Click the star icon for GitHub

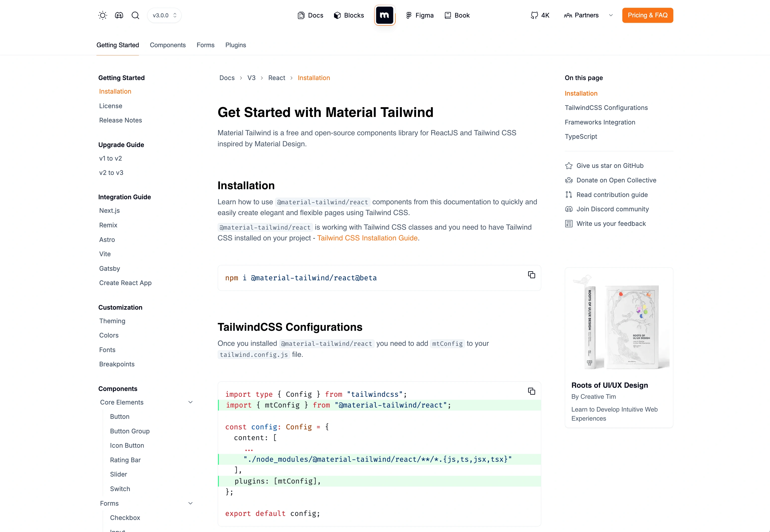click(x=569, y=166)
